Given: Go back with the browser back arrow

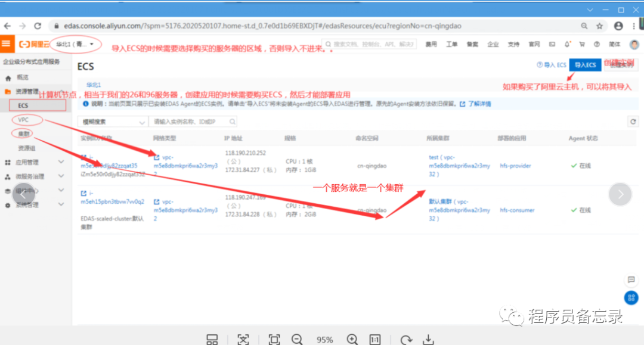Looking at the screenshot, I should 7,26.
